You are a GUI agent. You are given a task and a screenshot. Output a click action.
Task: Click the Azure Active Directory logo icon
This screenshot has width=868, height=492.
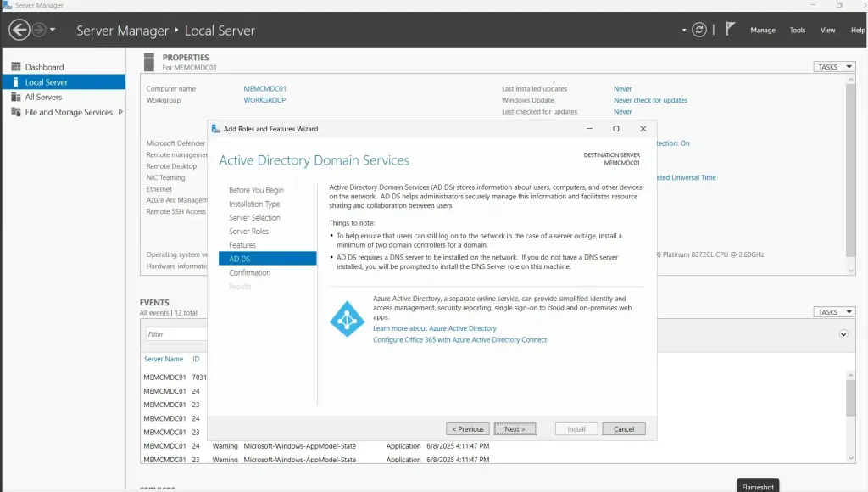346,318
